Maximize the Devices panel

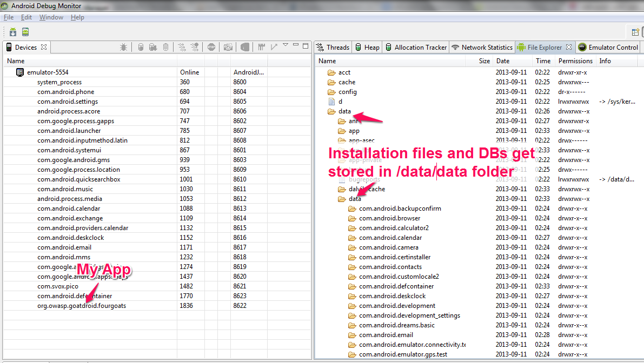point(306,46)
